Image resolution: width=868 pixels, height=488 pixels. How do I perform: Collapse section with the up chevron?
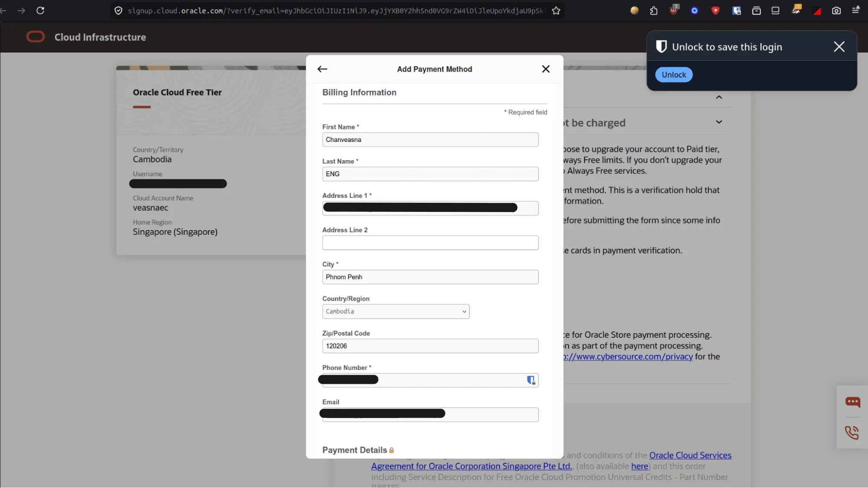pyautogui.click(x=719, y=97)
